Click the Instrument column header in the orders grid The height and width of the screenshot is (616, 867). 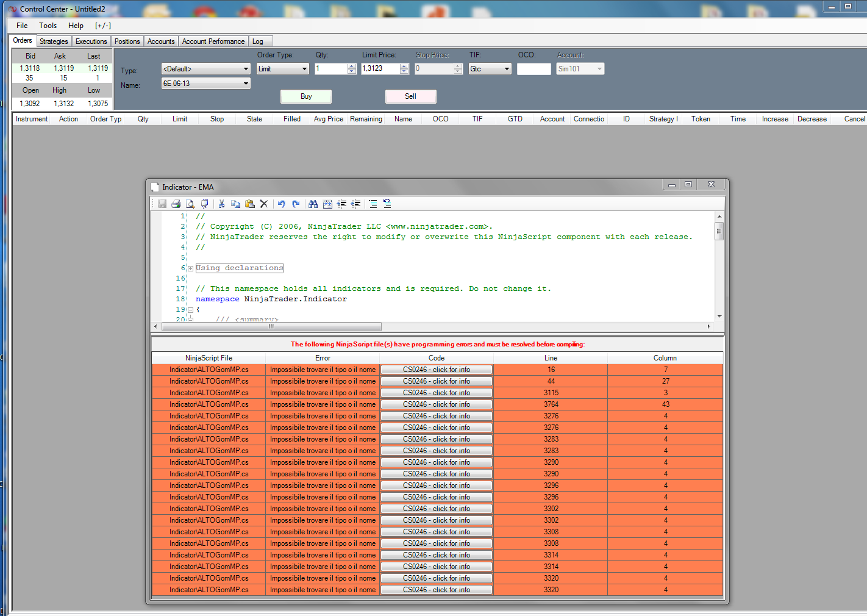point(32,119)
